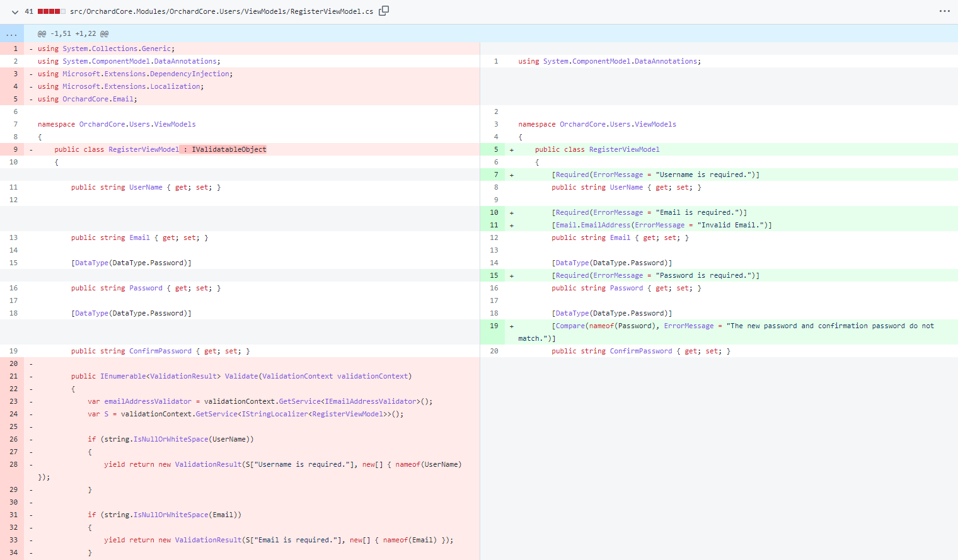Screen dimensions: 958x560
Task: Select left line number 20
Action: [x=13, y=363]
